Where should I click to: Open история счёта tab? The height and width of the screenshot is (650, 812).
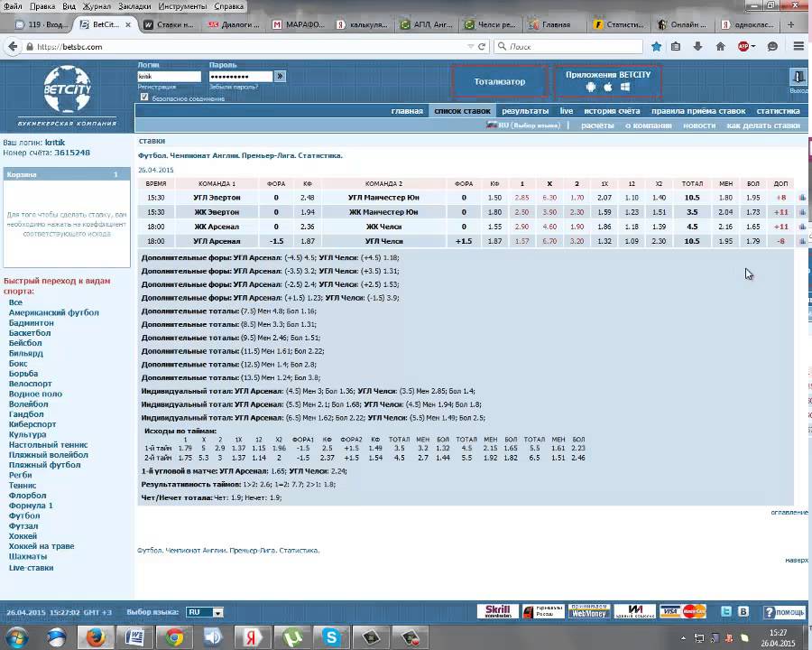click(612, 111)
